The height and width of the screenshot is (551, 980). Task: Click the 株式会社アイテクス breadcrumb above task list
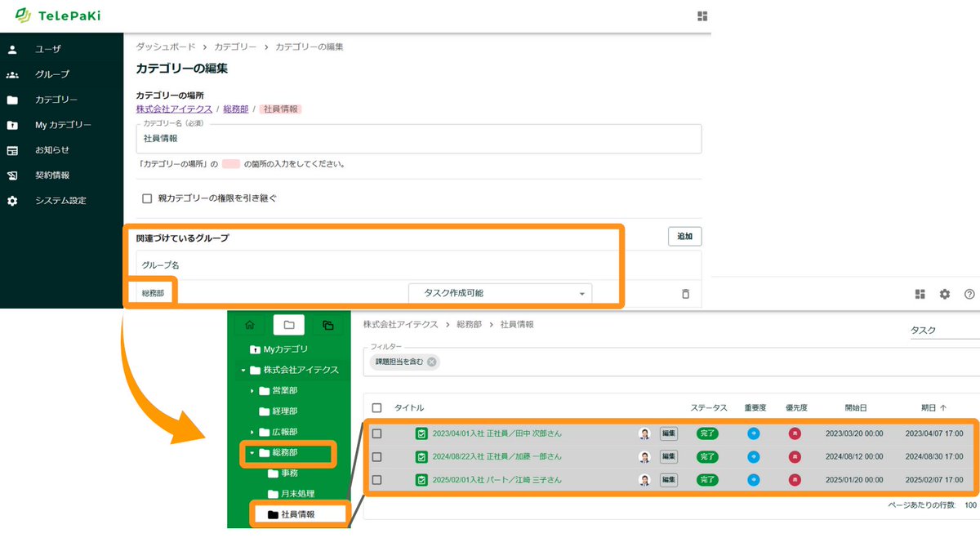click(401, 324)
